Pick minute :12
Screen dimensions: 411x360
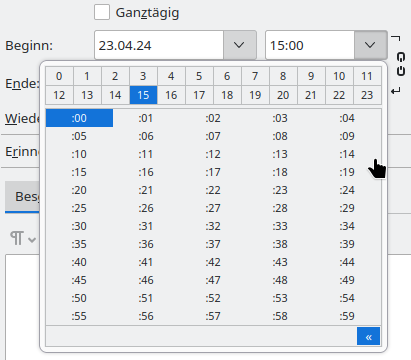[x=213, y=154]
